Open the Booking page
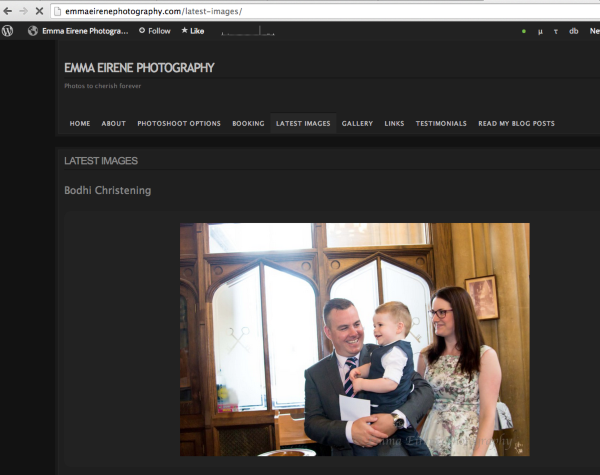The height and width of the screenshot is (475, 600). pyautogui.click(x=248, y=124)
